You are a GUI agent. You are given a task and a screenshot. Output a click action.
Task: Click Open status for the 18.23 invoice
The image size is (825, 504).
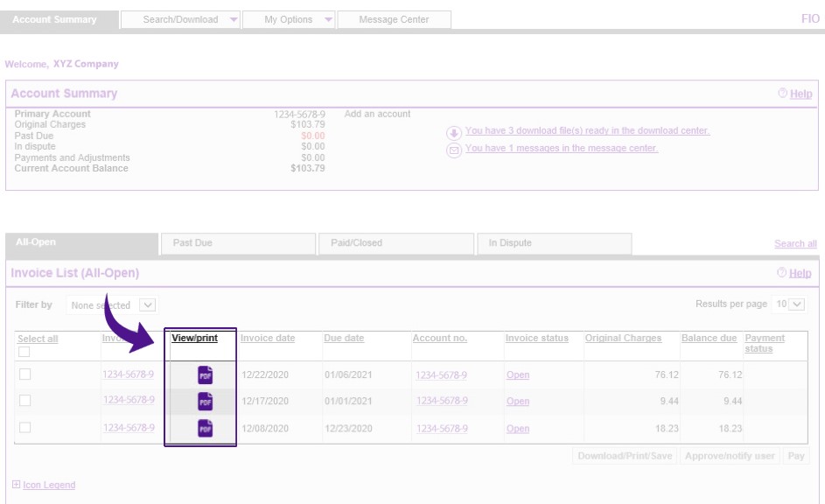pos(518,429)
